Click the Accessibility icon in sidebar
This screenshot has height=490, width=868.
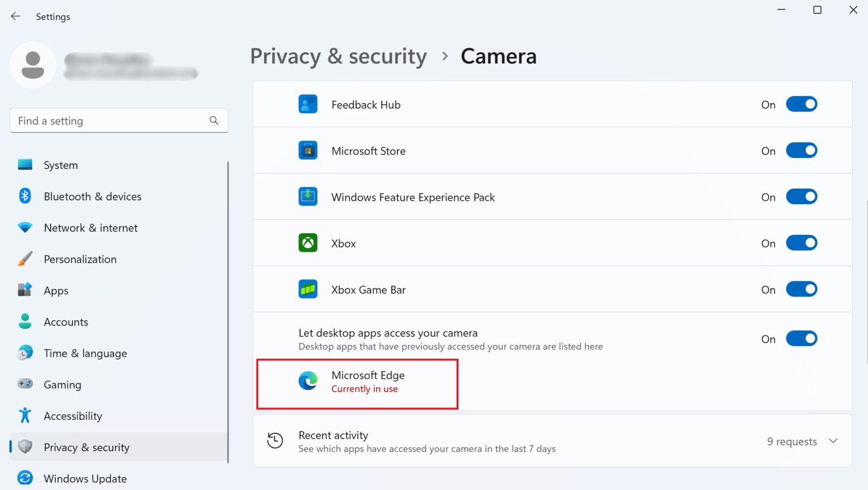[x=25, y=415]
